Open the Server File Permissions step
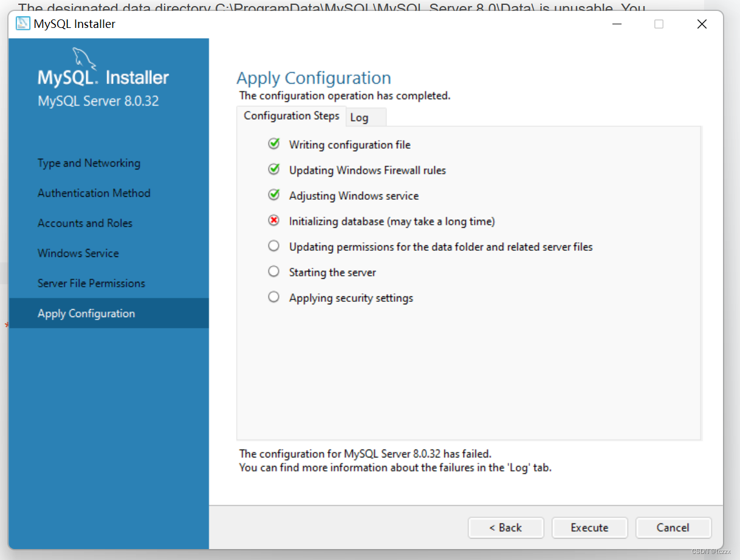The width and height of the screenshot is (740, 560). 91,283
